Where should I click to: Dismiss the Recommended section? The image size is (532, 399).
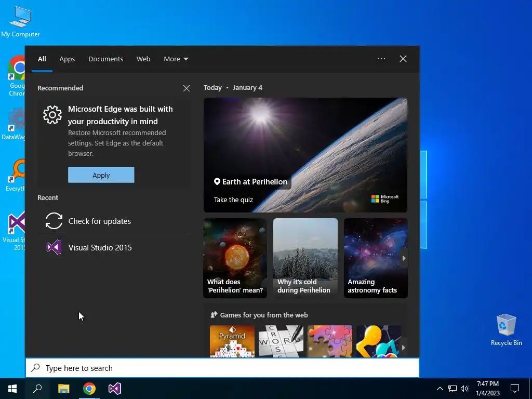pyautogui.click(x=187, y=88)
